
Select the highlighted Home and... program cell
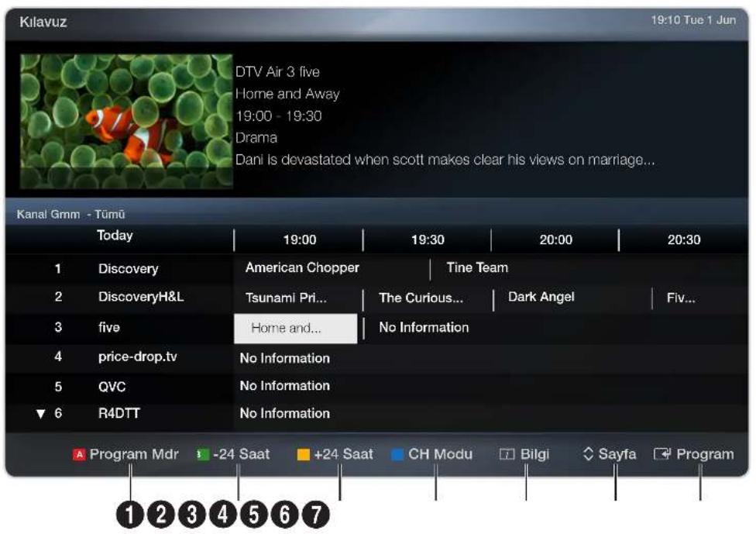296,329
